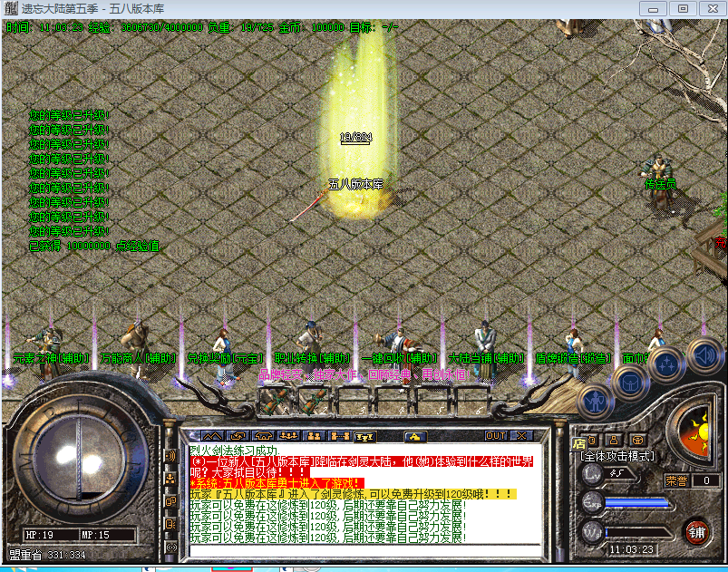The width and height of the screenshot is (728, 572).
Task: Click the steering-wheel icon on right panel
Action: pyautogui.click(x=638, y=441)
